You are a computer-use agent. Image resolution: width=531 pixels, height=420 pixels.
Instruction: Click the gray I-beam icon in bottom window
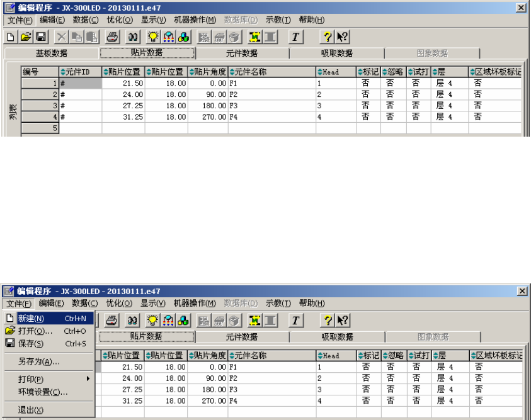270,321
